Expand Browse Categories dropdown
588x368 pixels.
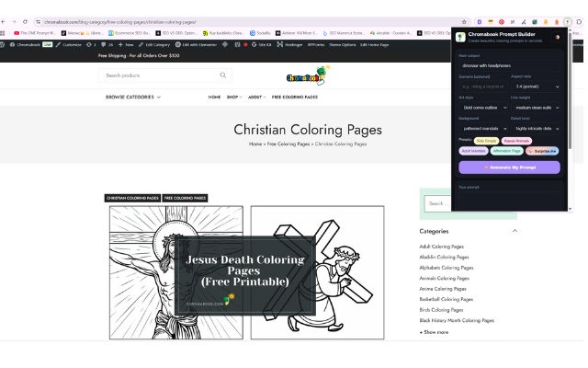tap(133, 97)
